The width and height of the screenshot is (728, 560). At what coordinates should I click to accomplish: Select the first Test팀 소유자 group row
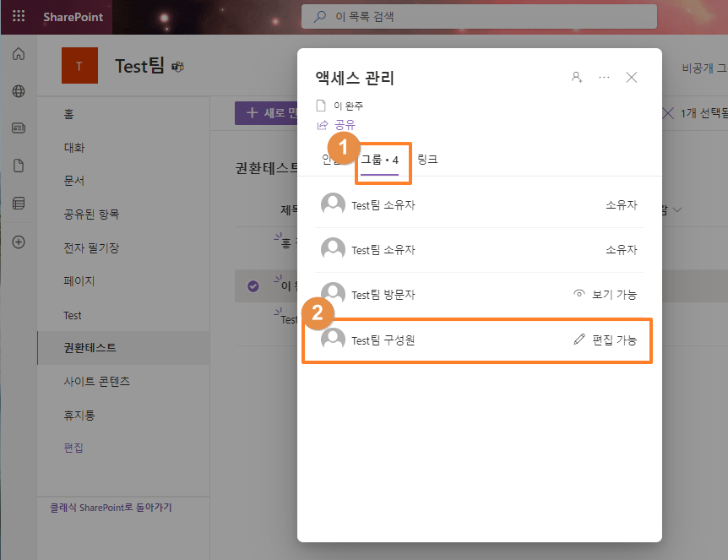point(479,205)
